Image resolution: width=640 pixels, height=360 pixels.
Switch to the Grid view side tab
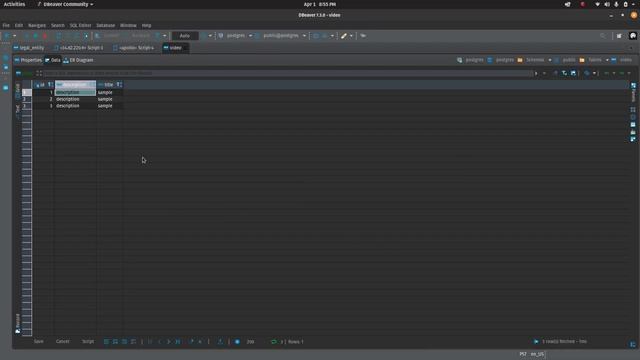point(18,90)
